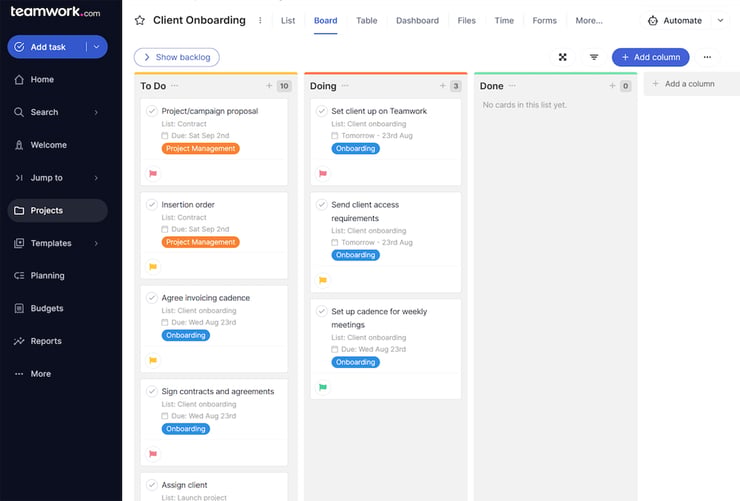Expand the Show backlog panel
This screenshot has width=740, height=501.
(x=177, y=57)
